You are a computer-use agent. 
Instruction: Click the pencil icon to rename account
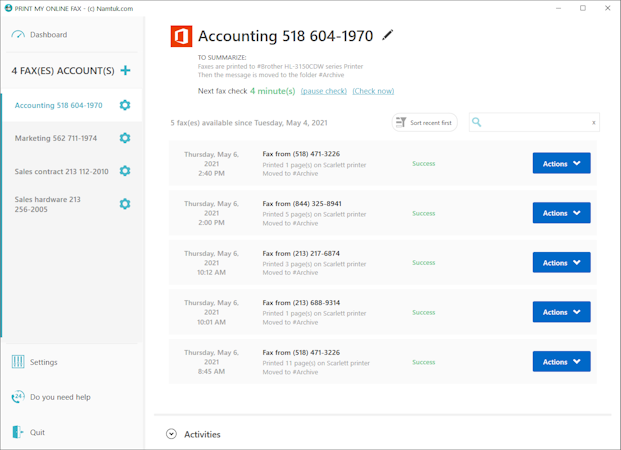[x=388, y=35]
